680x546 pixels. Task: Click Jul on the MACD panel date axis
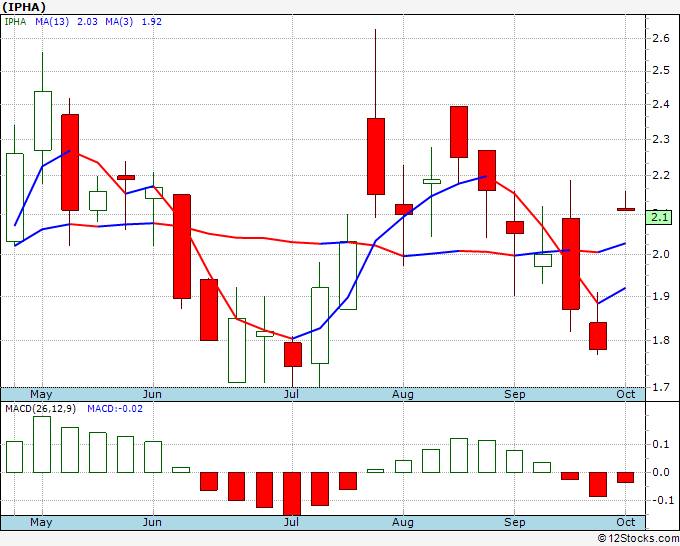point(291,522)
